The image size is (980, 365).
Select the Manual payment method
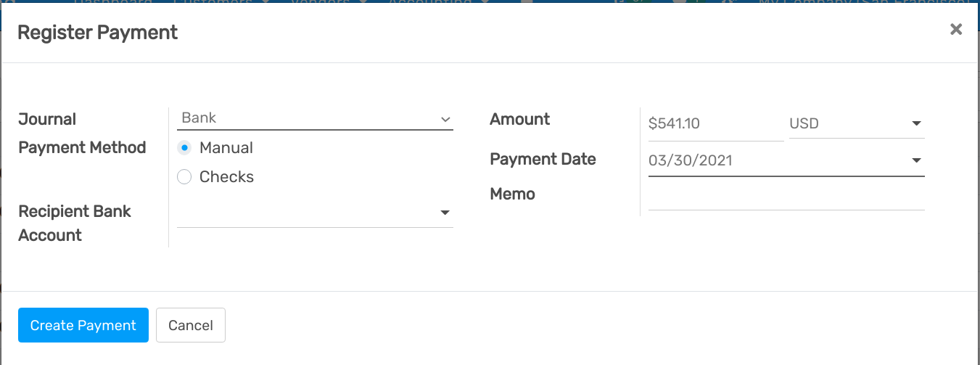point(184,148)
